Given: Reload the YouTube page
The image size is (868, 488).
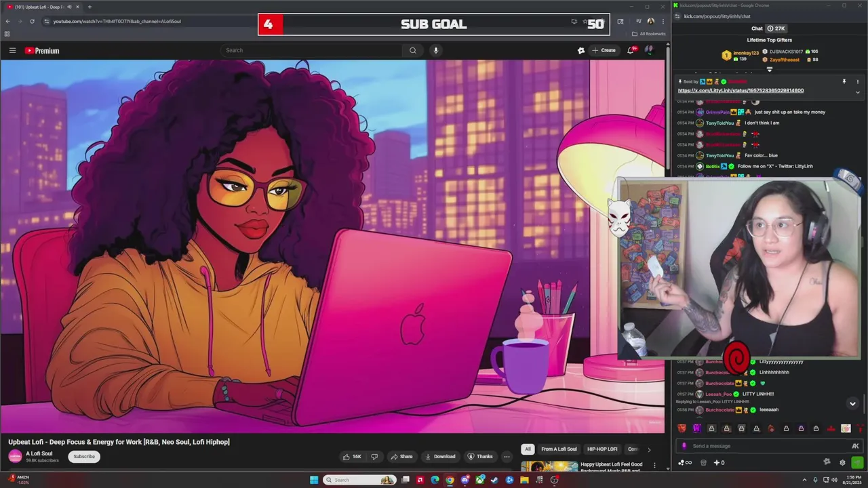Looking at the screenshot, I should [32, 21].
